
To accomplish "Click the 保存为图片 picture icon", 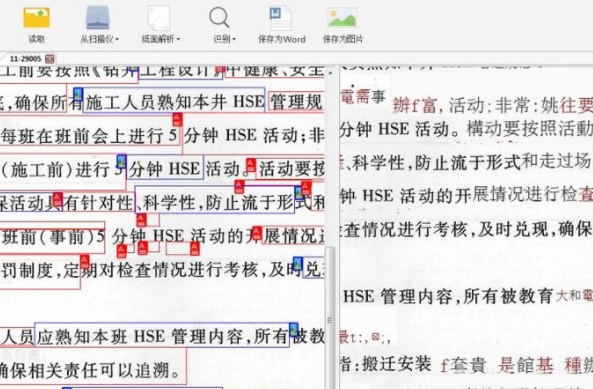I will tap(342, 18).
